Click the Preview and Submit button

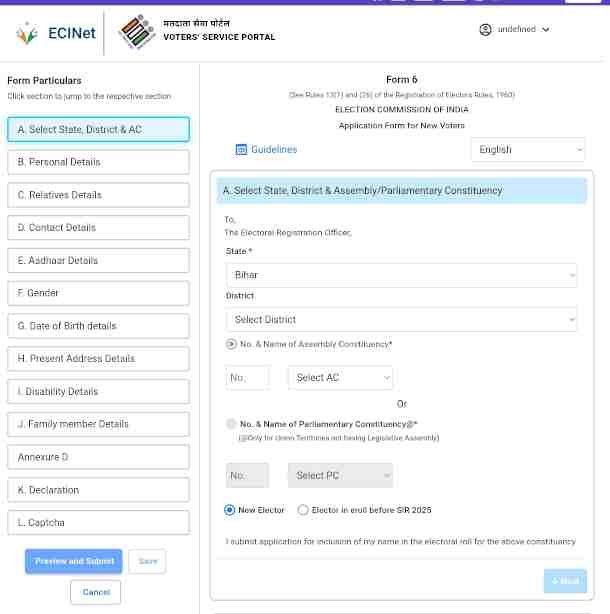74,561
